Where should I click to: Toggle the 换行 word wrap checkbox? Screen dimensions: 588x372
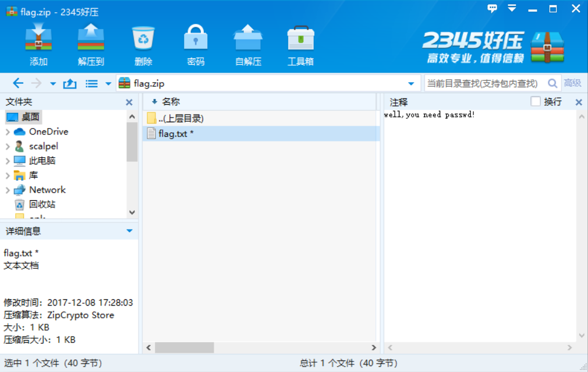[536, 102]
